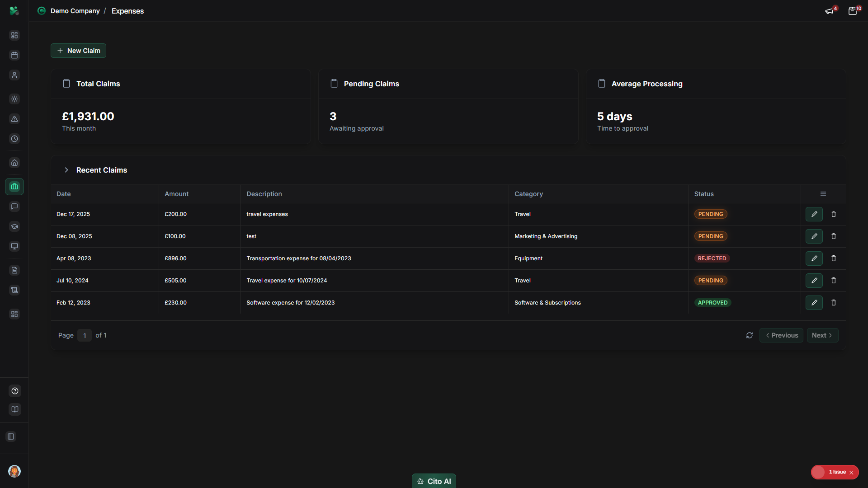Open Next page of claims
Screen dimensions: 868x488
(822, 335)
